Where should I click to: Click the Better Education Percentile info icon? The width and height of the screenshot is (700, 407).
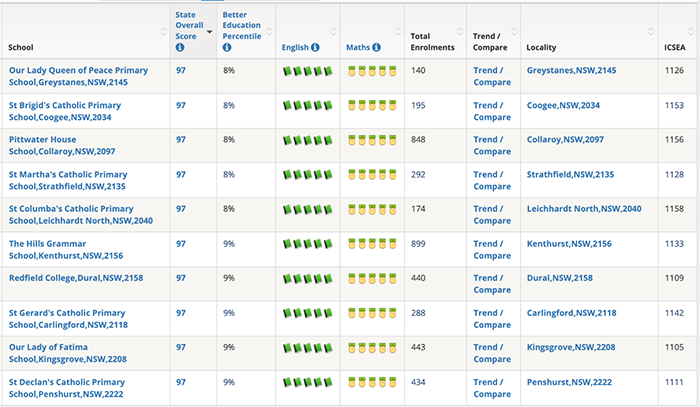click(227, 47)
